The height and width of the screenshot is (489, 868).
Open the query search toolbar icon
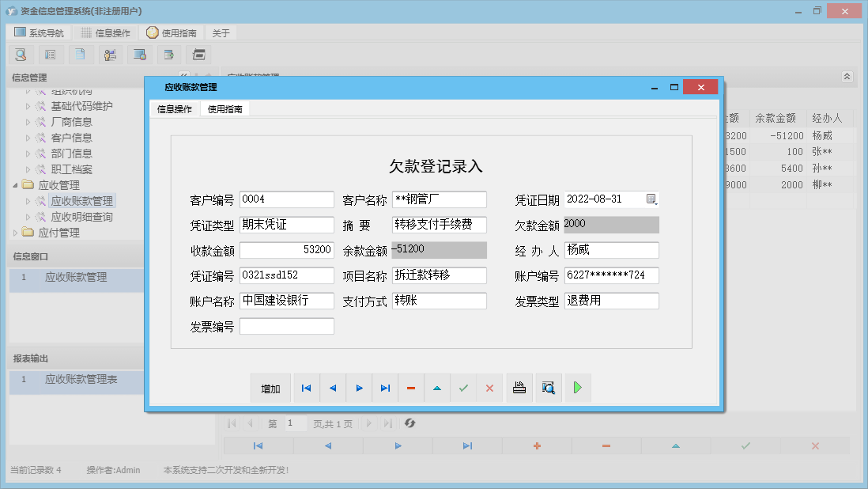click(21, 54)
